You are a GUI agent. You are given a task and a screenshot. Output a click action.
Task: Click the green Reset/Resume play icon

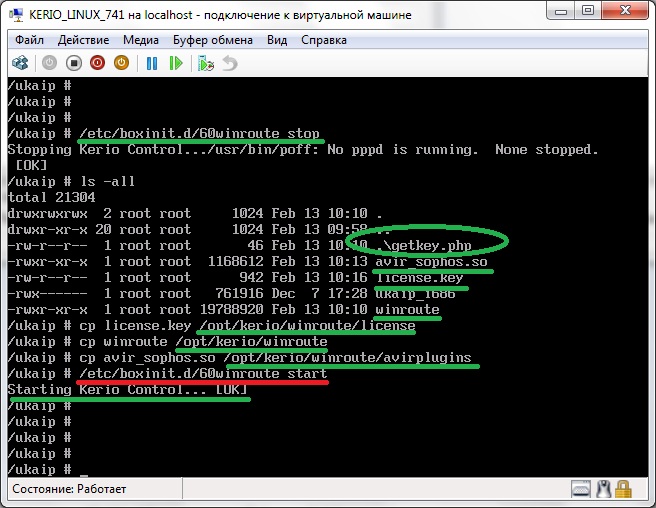click(176, 63)
